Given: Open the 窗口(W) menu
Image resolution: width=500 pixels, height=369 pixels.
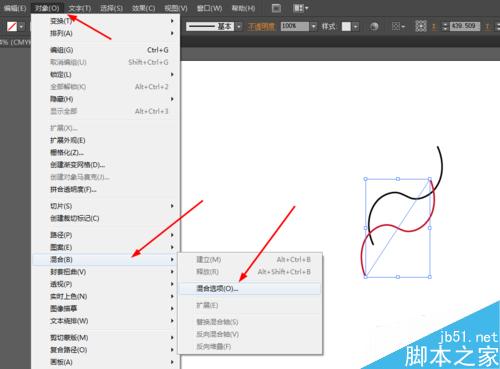Looking at the screenshot, I should click(209, 8).
